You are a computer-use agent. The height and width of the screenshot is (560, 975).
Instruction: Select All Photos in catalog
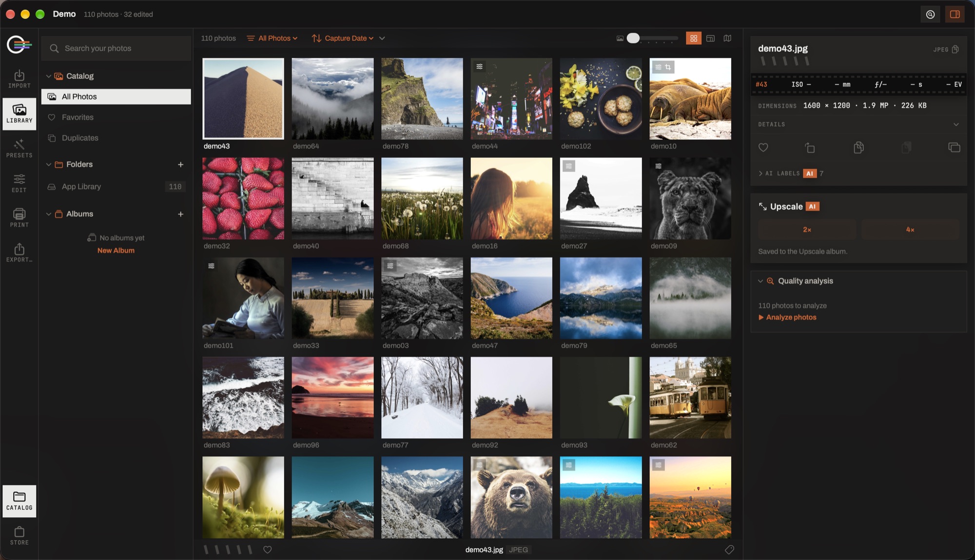116,97
